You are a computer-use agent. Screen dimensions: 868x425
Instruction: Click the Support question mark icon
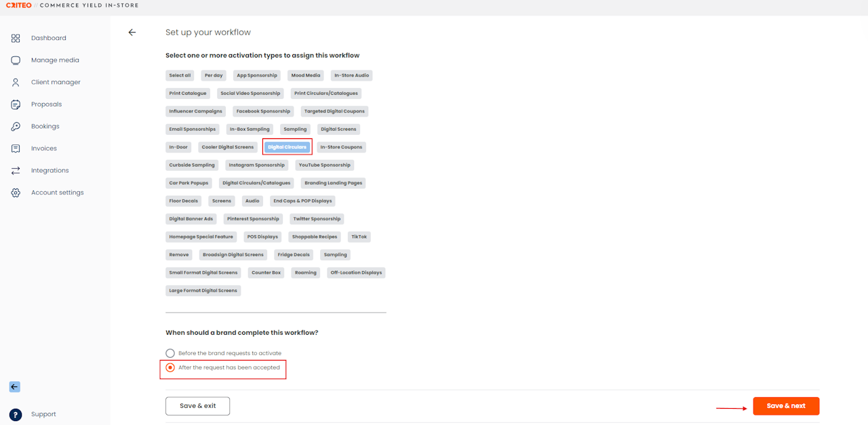16,415
